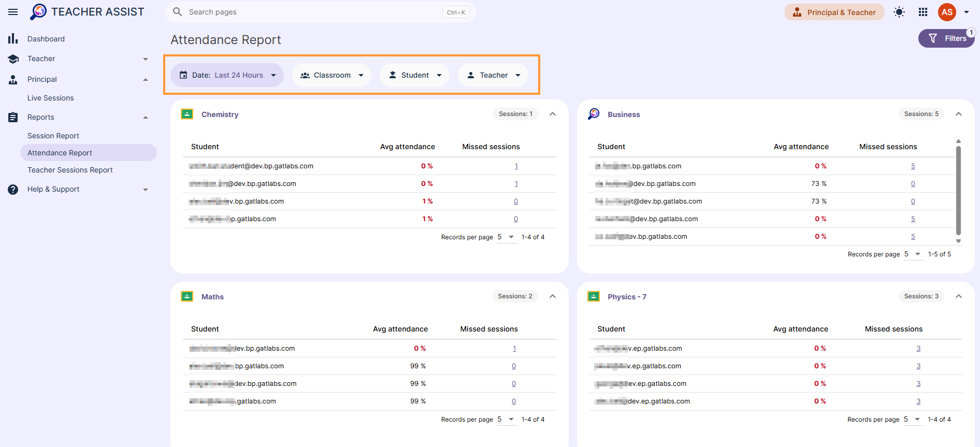Open the apps grid icon
This screenshot has width=980, height=447.
tap(923, 12)
